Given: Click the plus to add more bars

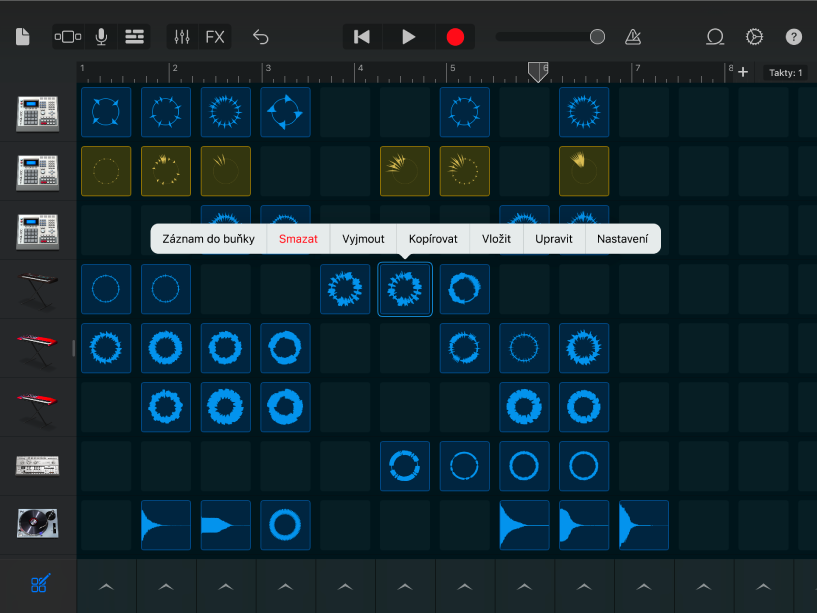Looking at the screenshot, I should click(x=742, y=72).
